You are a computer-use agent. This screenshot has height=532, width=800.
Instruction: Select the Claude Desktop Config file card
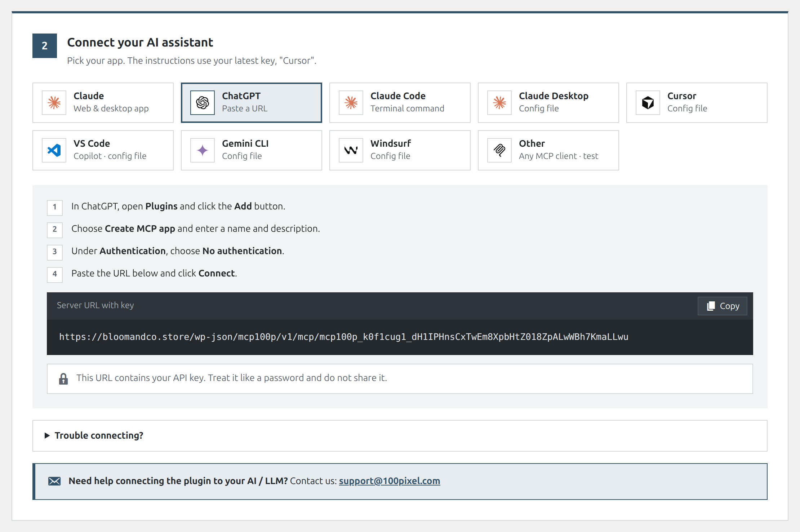coord(548,103)
